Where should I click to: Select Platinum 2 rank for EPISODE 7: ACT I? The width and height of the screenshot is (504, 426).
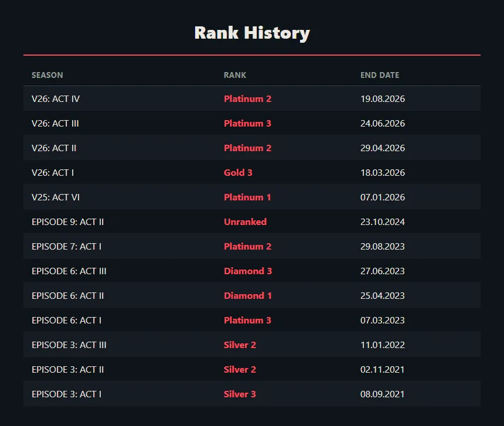coord(247,247)
